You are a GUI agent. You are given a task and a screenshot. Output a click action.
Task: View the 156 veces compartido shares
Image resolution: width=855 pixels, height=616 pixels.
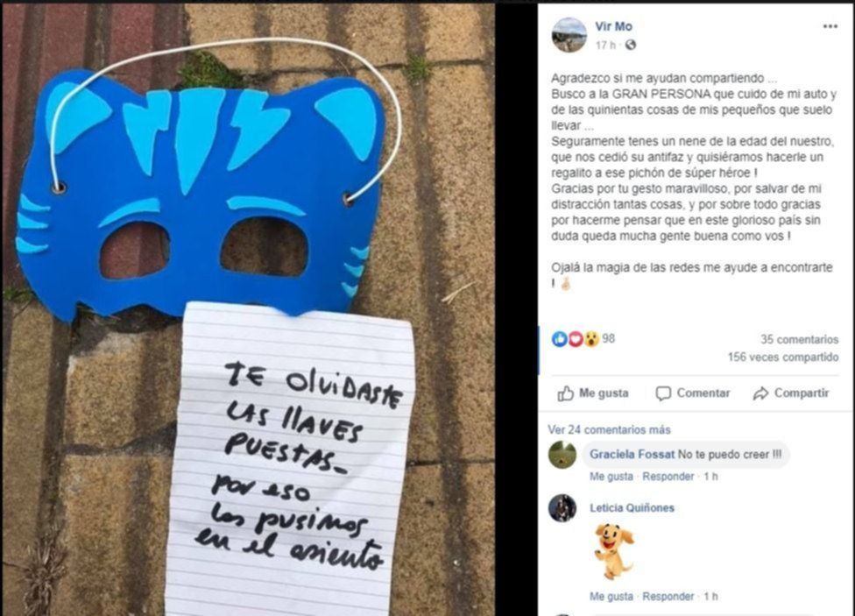pos(783,357)
